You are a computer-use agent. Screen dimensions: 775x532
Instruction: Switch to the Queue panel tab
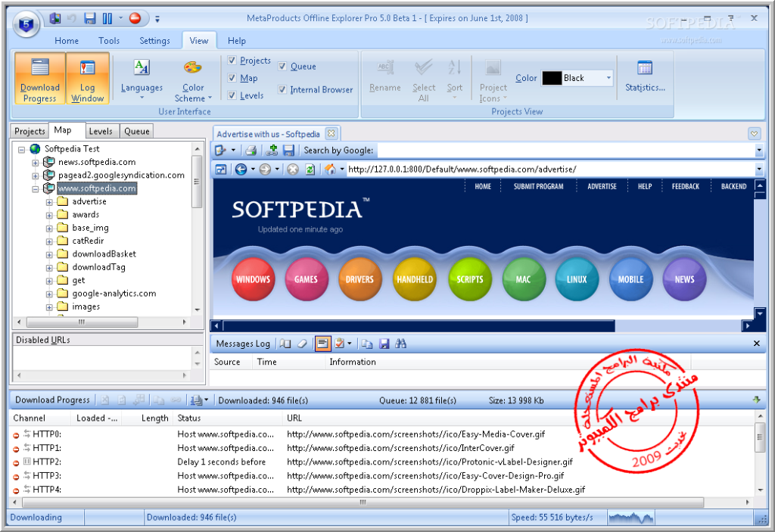click(137, 131)
